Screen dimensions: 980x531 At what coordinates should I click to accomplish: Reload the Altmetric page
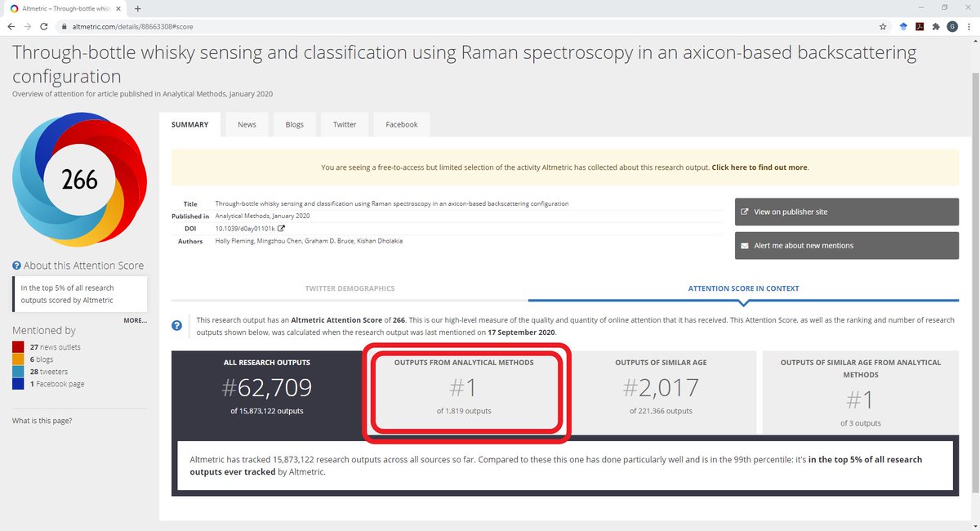[x=44, y=26]
